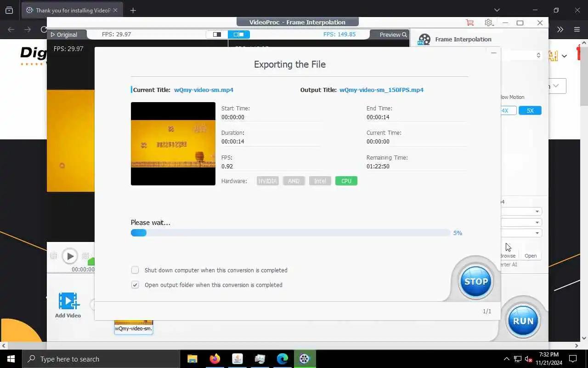Viewport: 588px width, 368px height.
Task: Click current title wQmy-video-sm.mp4
Action: pos(204,90)
